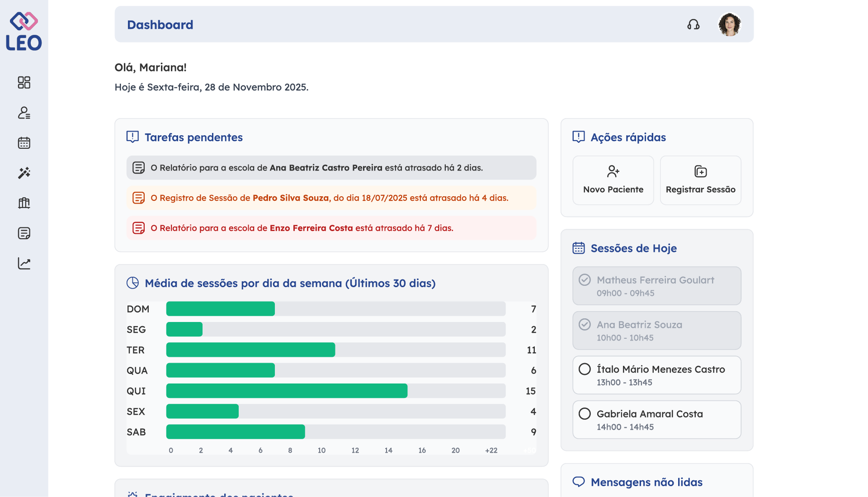Open the calendar icon in sidebar
This screenshot has width=868, height=497.
(x=24, y=143)
